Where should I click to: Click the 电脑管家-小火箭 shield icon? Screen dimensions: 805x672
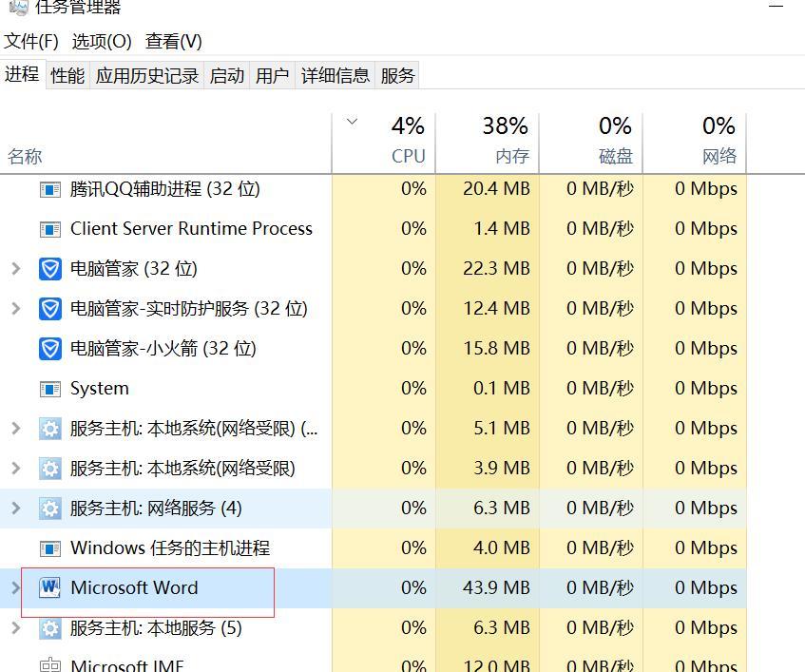click(x=50, y=348)
